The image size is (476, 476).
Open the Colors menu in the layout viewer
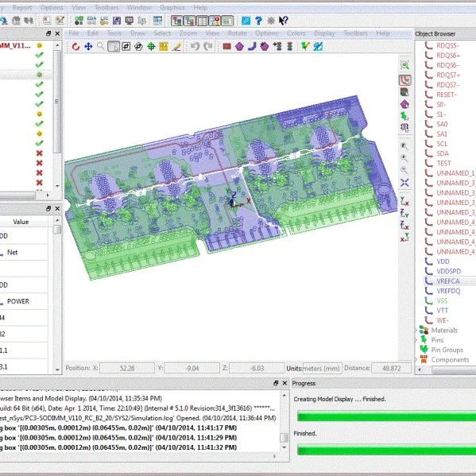(296, 33)
